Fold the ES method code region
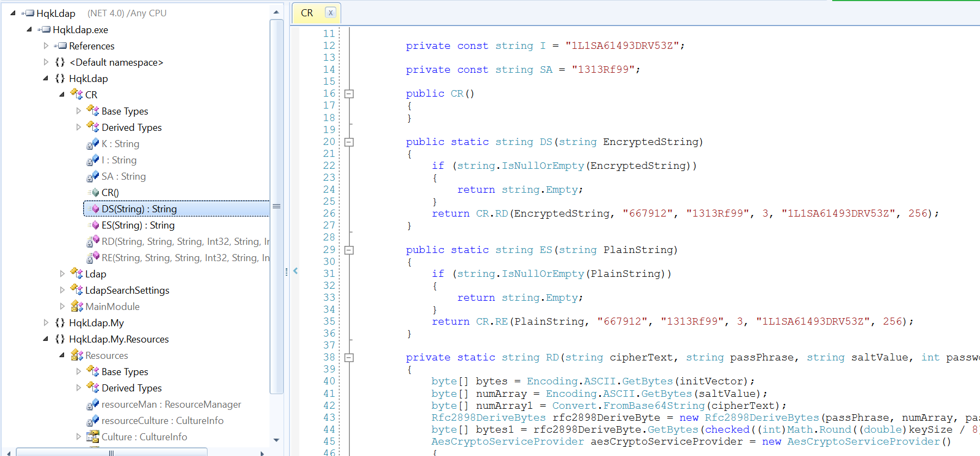This screenshot has height=456, width=980. (x=349, y=250)
